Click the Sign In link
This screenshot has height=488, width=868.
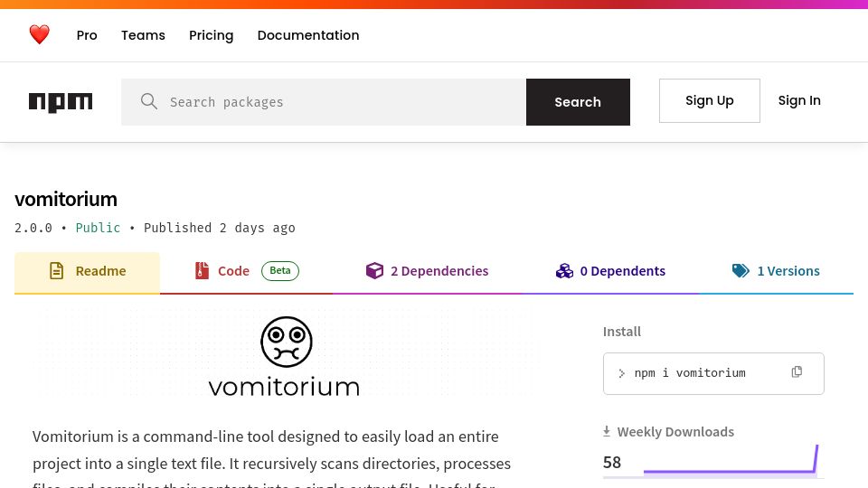pos(799,100)
